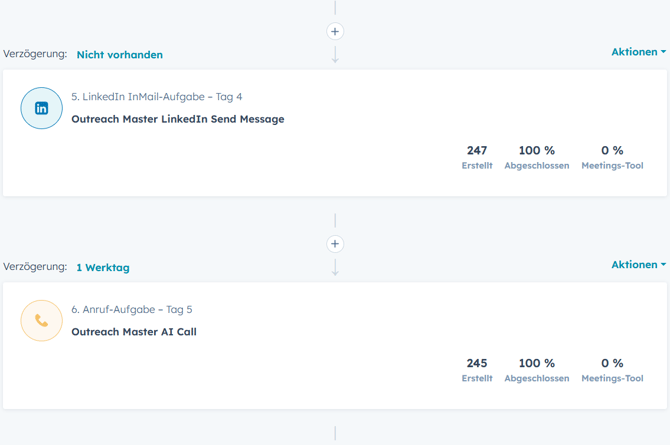
Task: Click the plus button above the LinkedIn InMail step
Action: (335, 31)
